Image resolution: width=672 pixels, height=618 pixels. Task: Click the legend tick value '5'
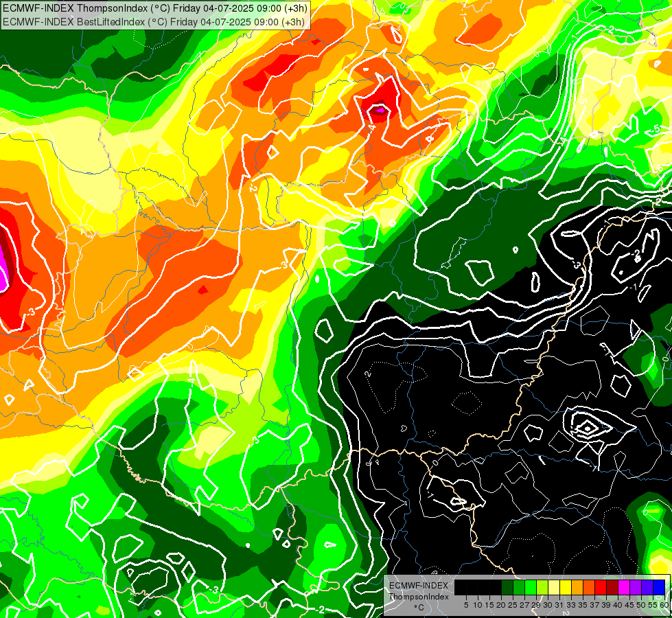466,605
